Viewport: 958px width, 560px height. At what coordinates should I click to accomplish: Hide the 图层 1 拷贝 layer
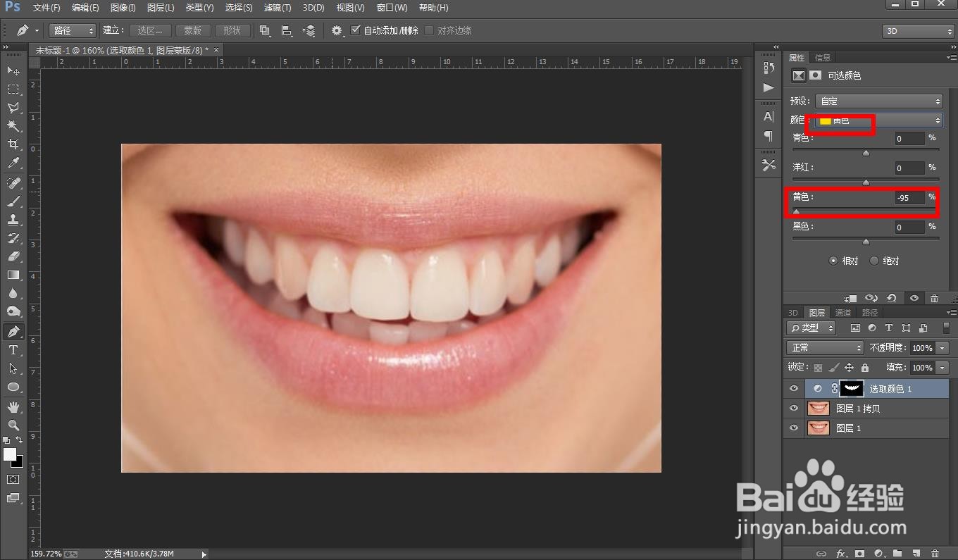coord(794,409)
